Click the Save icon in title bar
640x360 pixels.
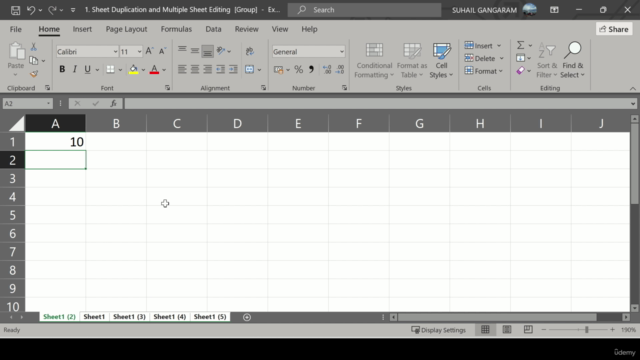16,10
